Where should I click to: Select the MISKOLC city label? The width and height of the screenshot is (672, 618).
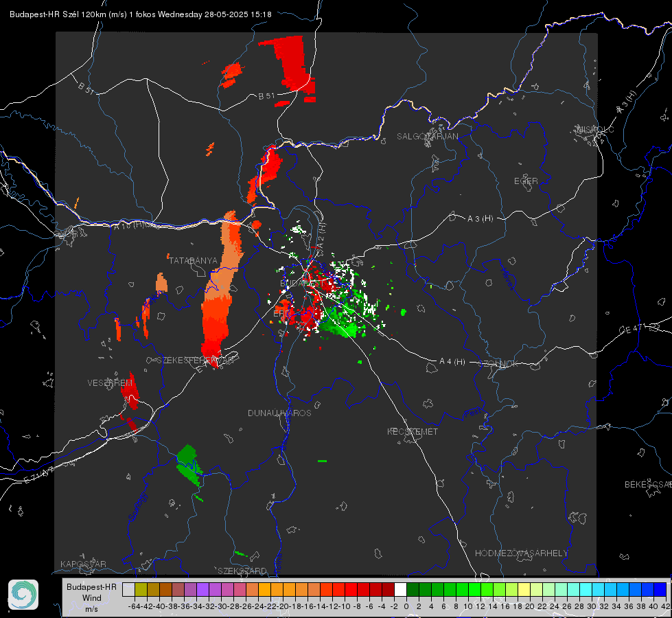point(595,129)
